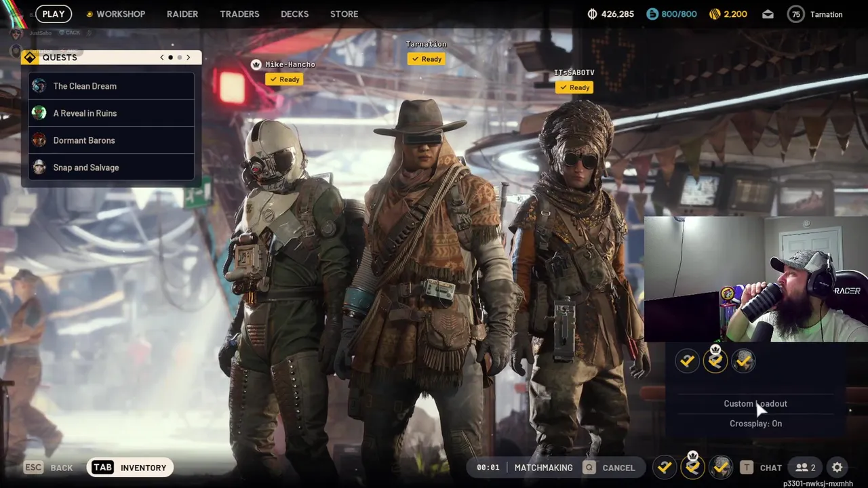868x488 pixels.
Task: Click the token balance 2,200
Action: 736,14
